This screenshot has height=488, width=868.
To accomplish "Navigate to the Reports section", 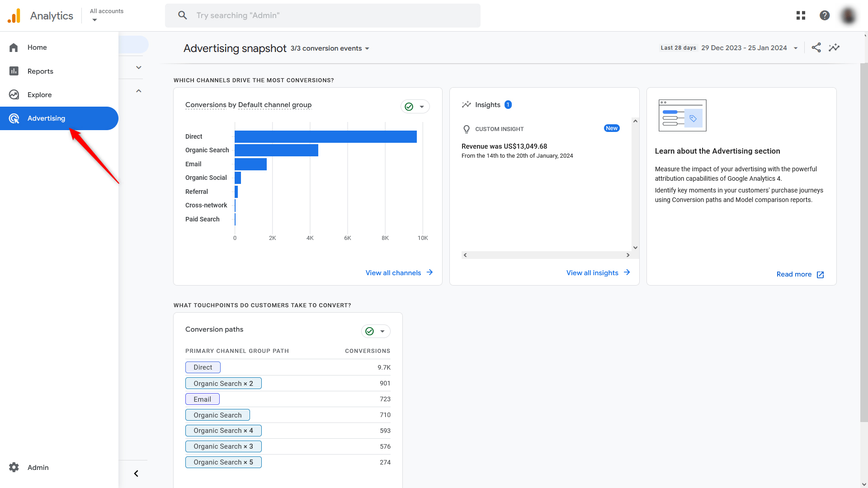I will 40,71.
